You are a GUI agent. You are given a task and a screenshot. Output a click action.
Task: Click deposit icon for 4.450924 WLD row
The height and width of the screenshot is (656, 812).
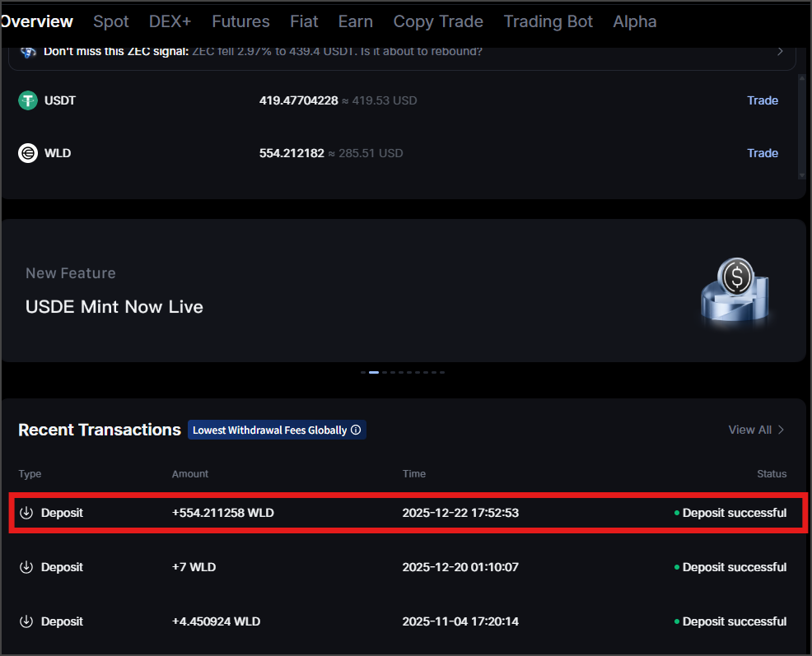26,621
